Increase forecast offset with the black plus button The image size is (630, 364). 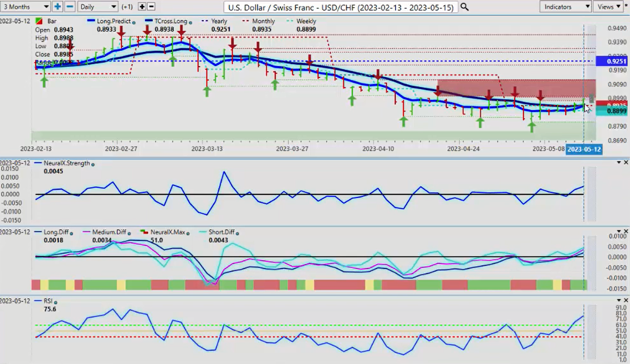point(142,7)
